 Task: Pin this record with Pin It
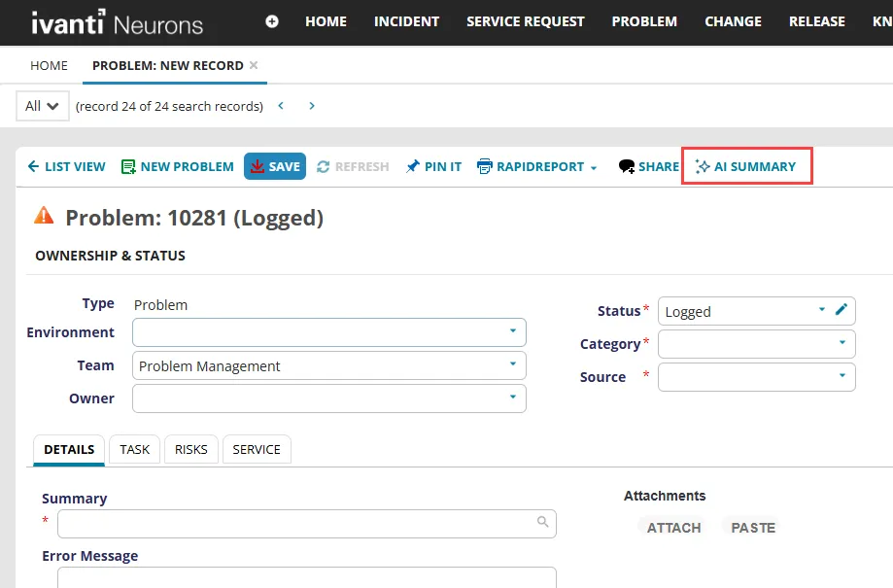[x=433, y=166]
